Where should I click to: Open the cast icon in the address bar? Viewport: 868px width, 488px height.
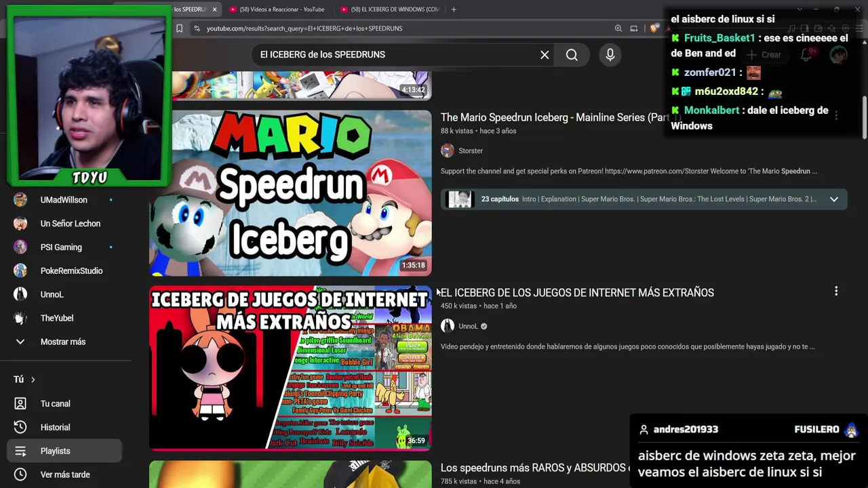[634, 28]
